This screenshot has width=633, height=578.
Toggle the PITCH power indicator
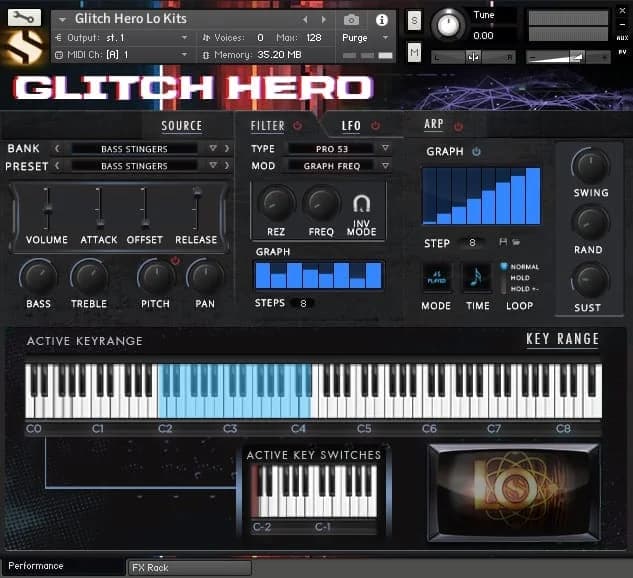click(x=175, y=260)
